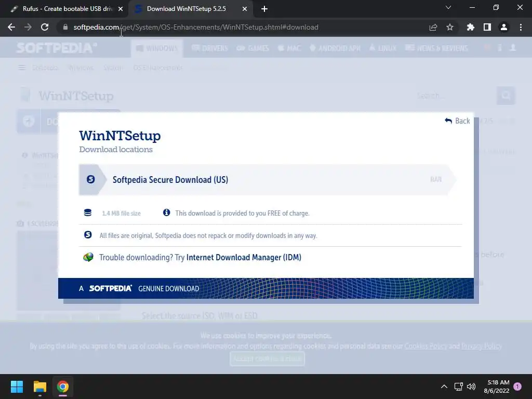This screenshot has width=532, height=399.
Task: Open Chrome's three-dot menu
Action: (x=521, y=27)
